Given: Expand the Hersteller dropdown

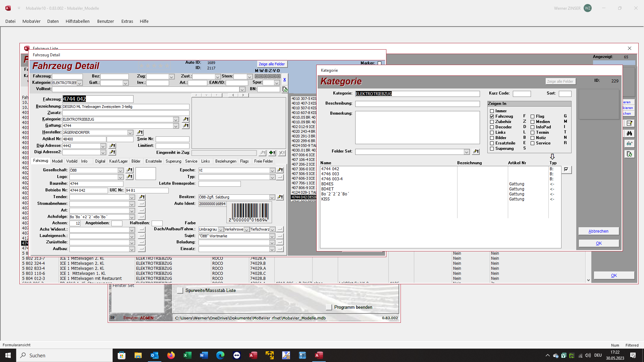Looking at the screenshot, I should (130, 133).
